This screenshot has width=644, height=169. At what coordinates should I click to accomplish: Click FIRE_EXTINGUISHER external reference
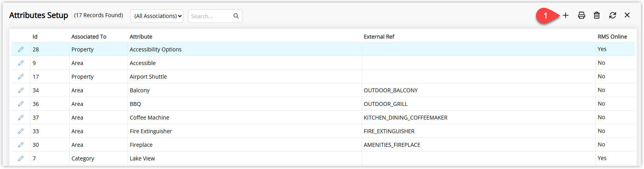pyautogui.click(x=389, y=131)
